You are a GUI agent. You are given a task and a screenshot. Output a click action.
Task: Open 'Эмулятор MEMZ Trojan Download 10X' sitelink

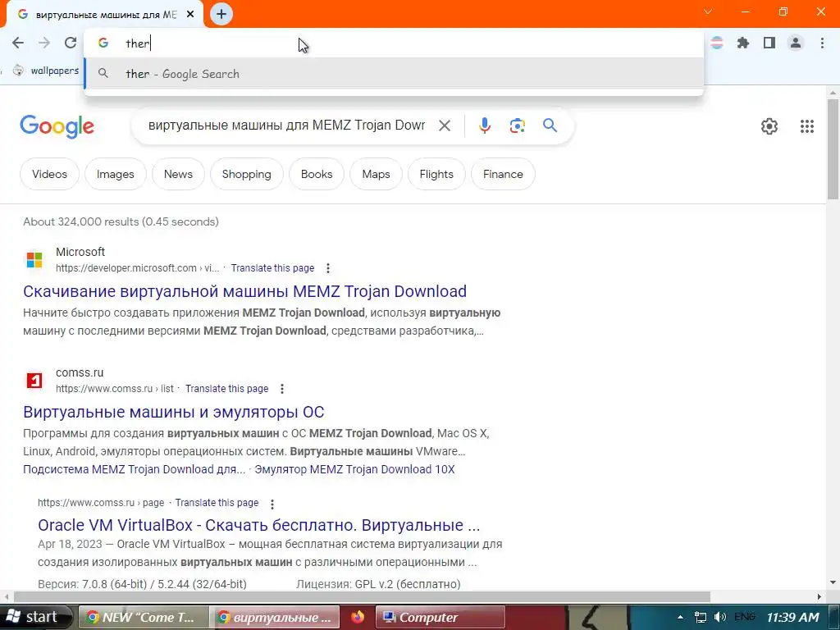tap(354, 469)
